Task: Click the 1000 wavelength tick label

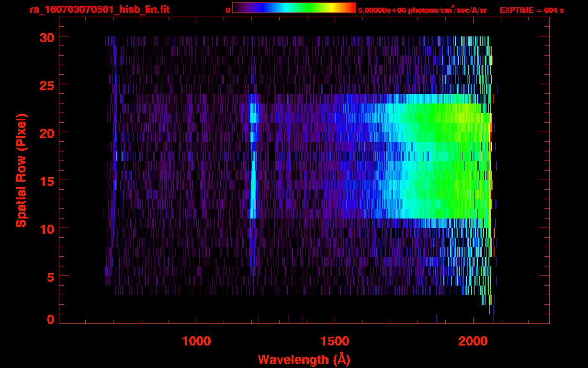Action: coord(196,341)
